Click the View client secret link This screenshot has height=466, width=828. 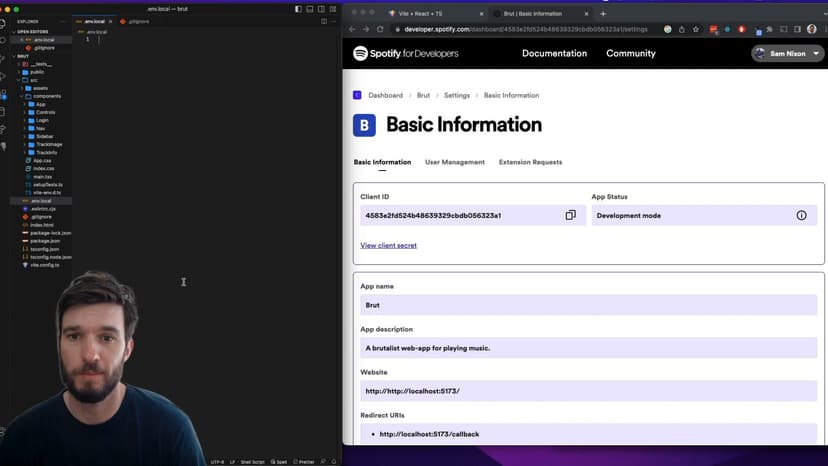pyautogui.click(x=388, y=245)
